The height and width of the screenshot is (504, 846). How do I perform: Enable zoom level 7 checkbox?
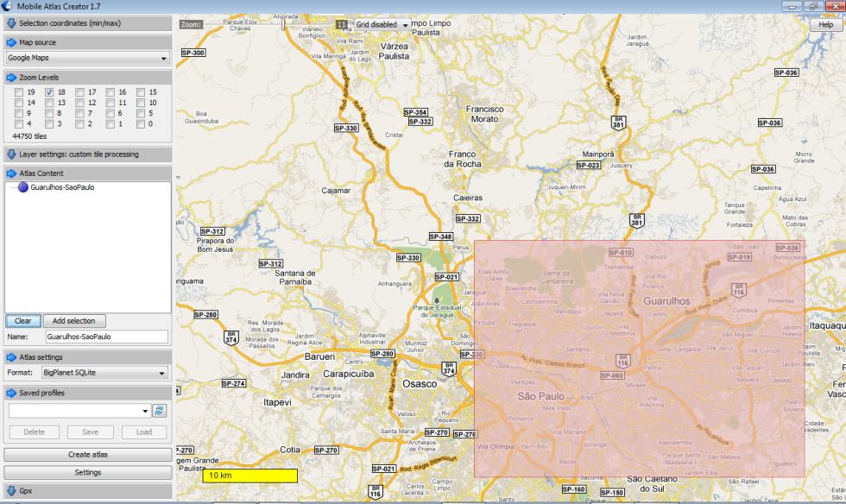click(79, 113)
